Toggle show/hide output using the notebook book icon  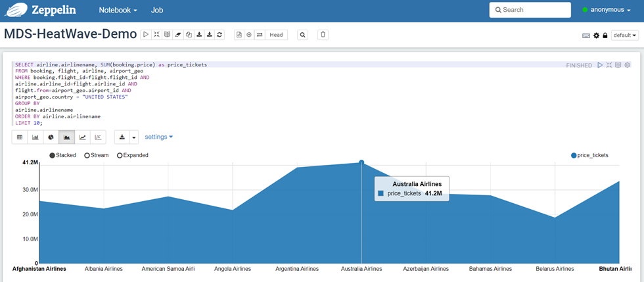click(x=167, y=35)
